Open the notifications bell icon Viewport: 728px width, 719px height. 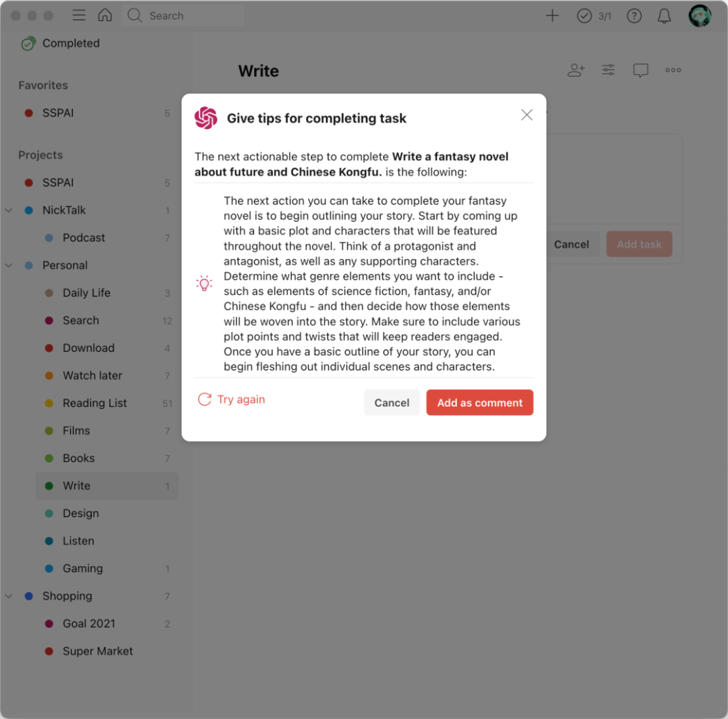tap(664, 15)
